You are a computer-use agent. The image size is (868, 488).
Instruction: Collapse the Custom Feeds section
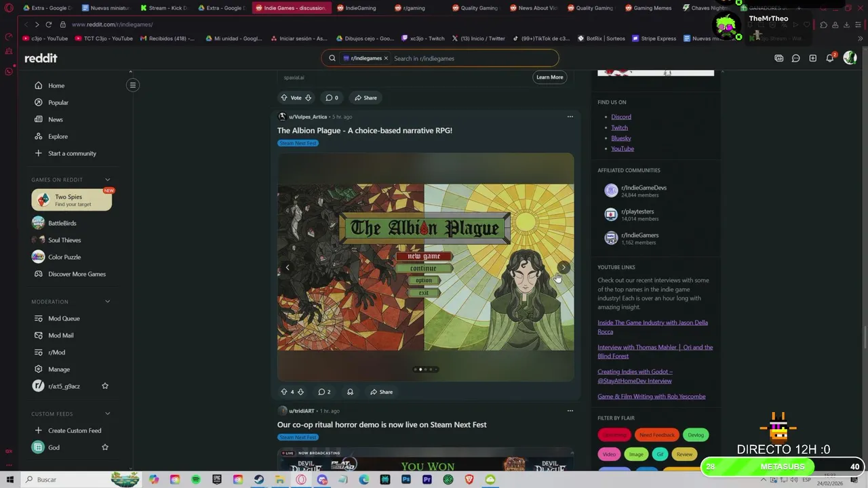click(107, 413)
